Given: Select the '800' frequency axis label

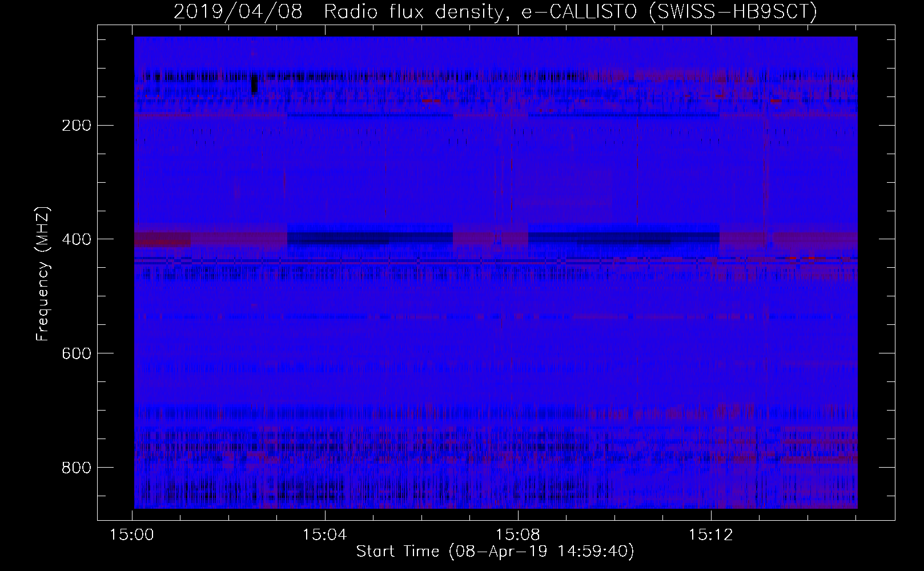Looking at the screenshot, I should pos(76,468).
